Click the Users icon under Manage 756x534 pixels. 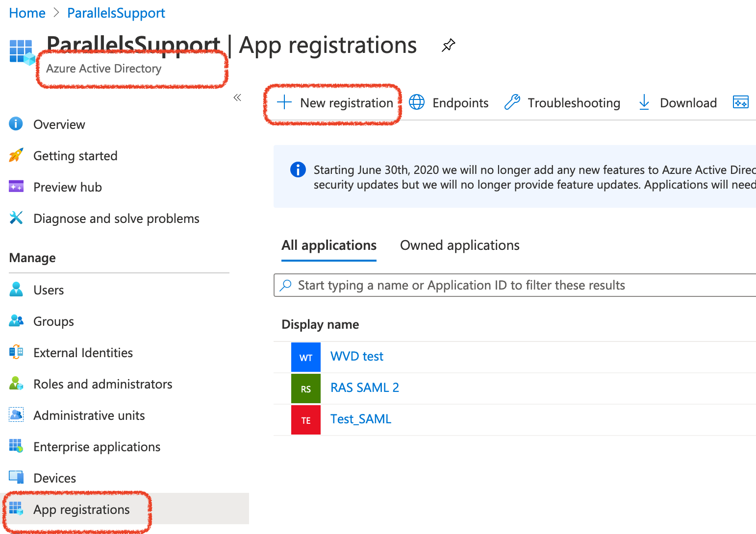pos(16,290)
